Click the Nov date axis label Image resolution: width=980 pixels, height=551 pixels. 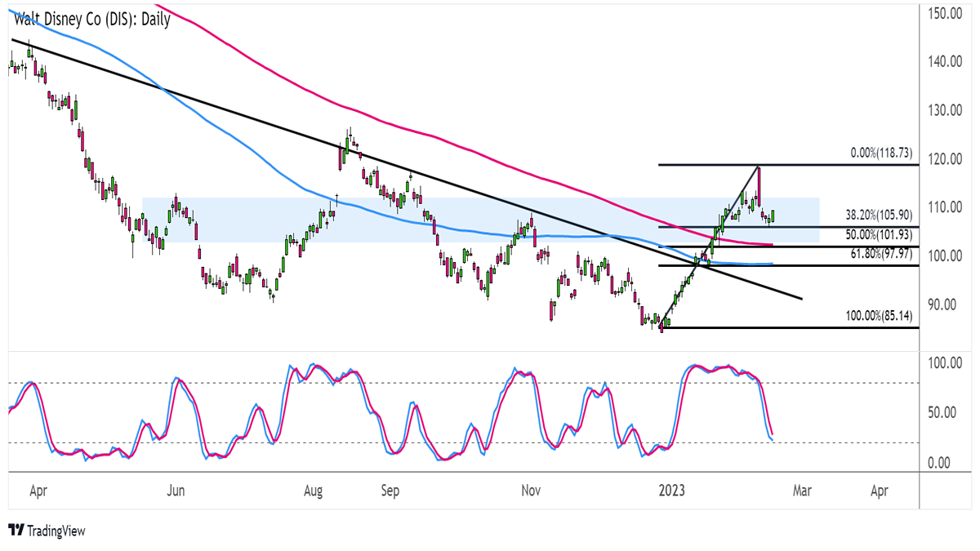coord(531,491)
